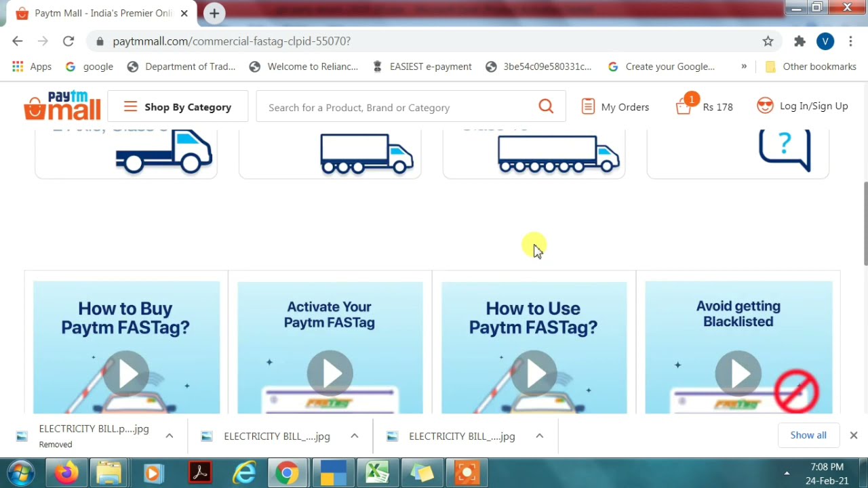868x488 pixels.
Task: Open the Windows Start menu
Action: click(21, 472)
